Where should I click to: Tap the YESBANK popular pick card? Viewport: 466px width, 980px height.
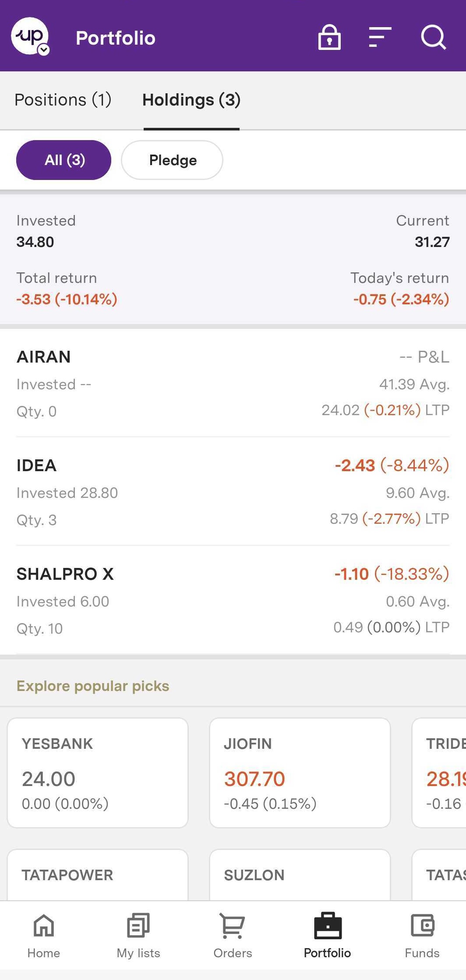98,772
